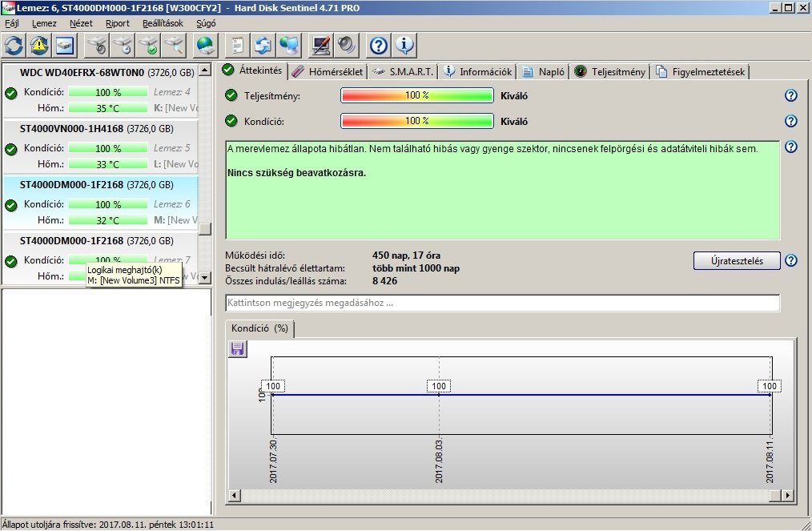Screen dimensions: 812x531
Task: Click the disk with clock test icon
Action: click(123, 46)
